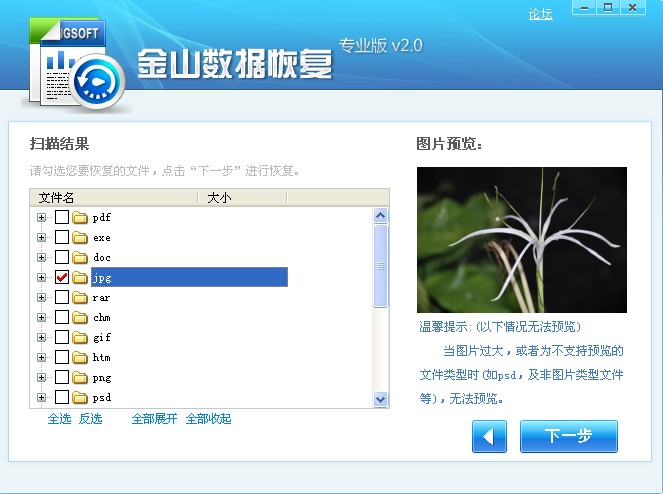Screen dimensions: 663x494
Task: Check the gif folder checkbox
Action: coord(62,337)
